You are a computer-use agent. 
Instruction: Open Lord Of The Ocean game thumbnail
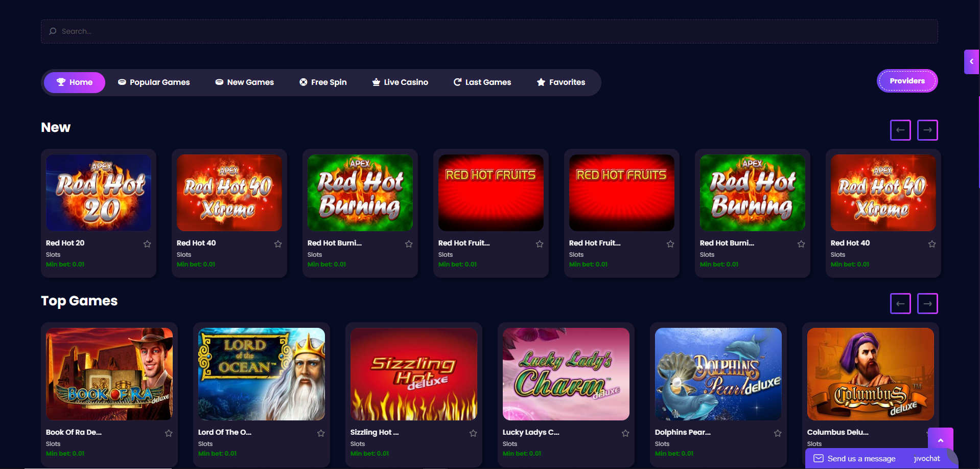click(261, 374)
